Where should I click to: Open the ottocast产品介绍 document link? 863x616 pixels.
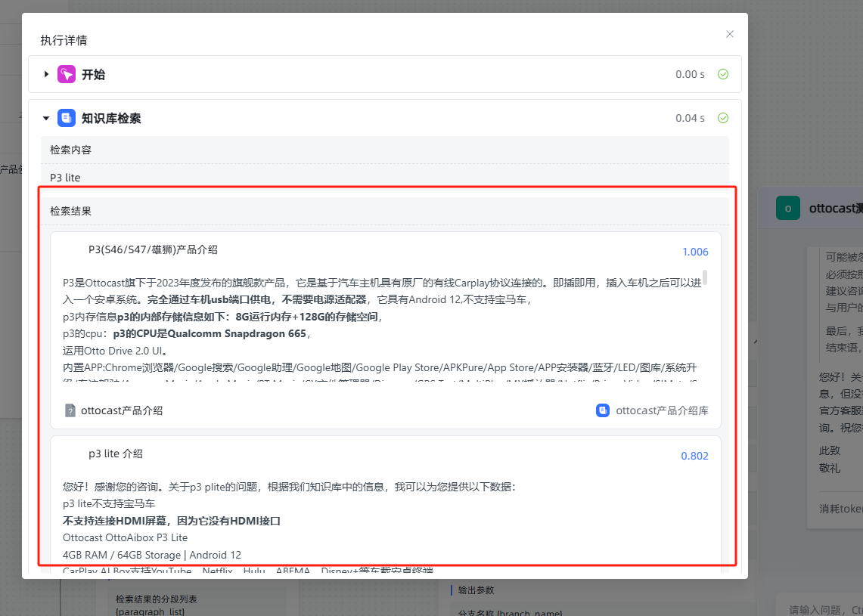point(122,410)
